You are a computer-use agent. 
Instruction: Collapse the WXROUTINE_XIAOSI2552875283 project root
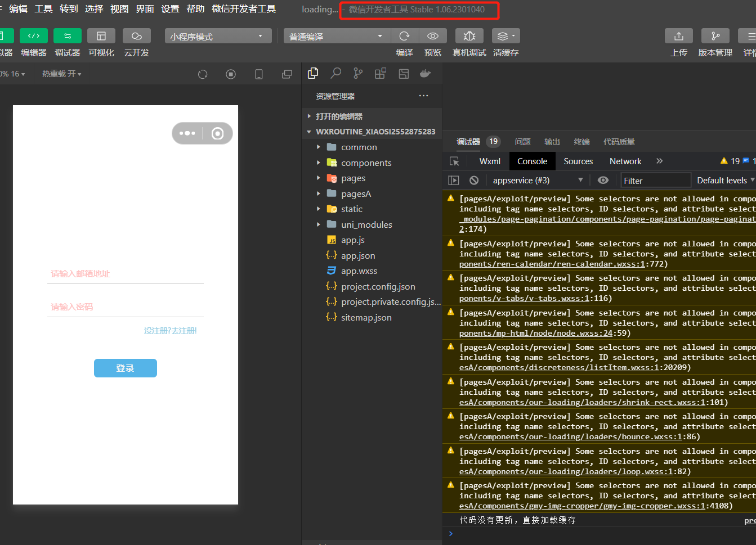372,132
